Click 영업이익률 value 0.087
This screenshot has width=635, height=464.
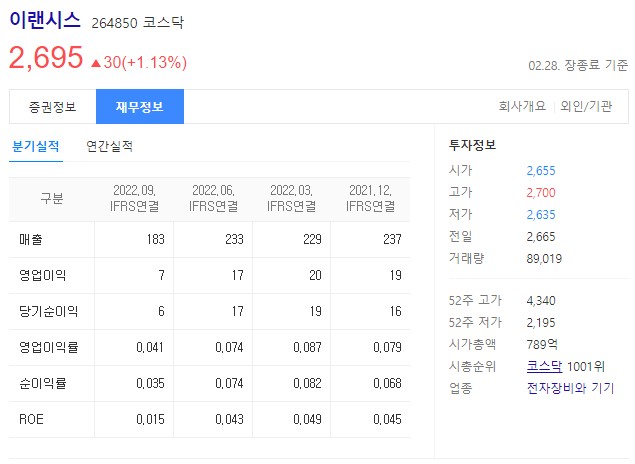(307, 347)
